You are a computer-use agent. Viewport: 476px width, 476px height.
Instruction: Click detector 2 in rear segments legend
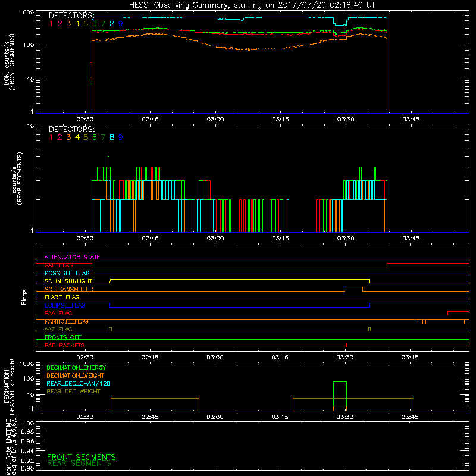(x=60, y=137)
